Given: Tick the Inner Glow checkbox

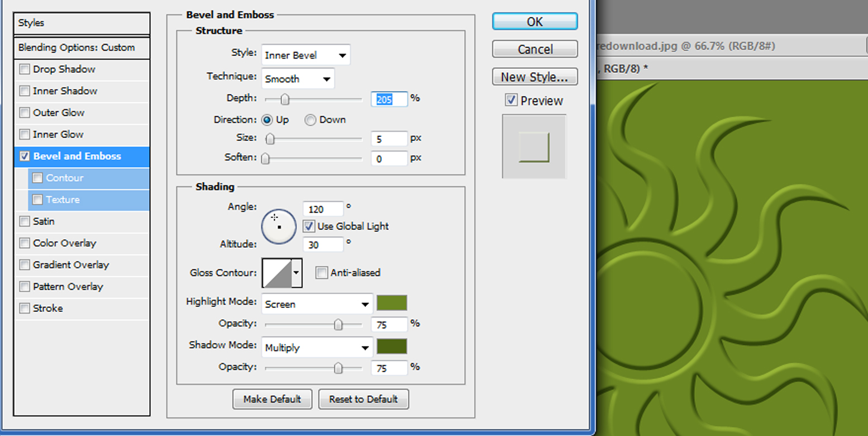Looking at the screenshot, I should tap(25, 135).
